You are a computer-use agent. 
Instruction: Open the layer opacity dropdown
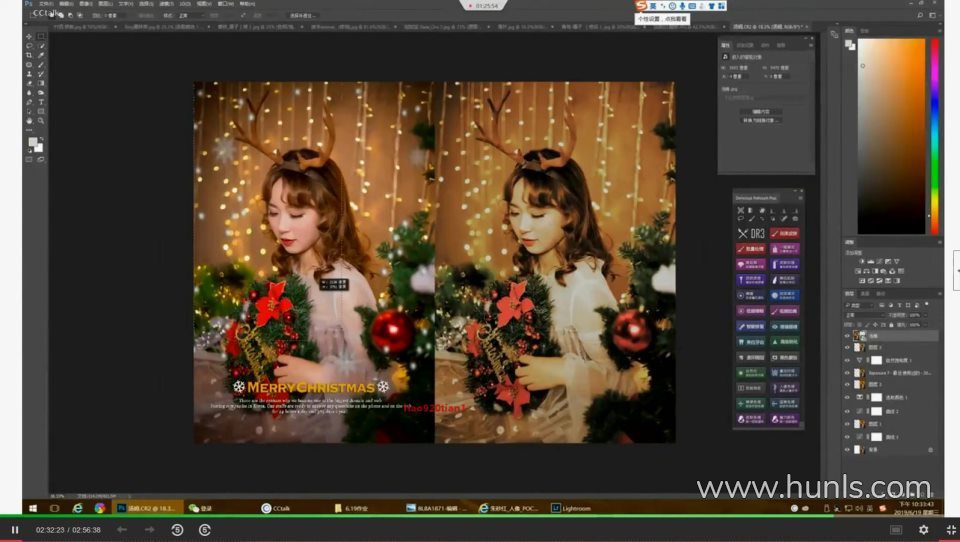918,315
